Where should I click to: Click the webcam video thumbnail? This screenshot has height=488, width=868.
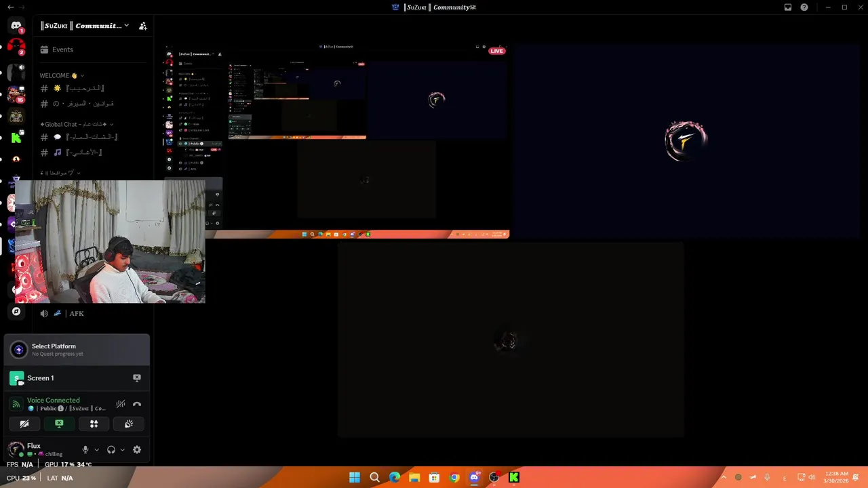(x=110, y=241)
